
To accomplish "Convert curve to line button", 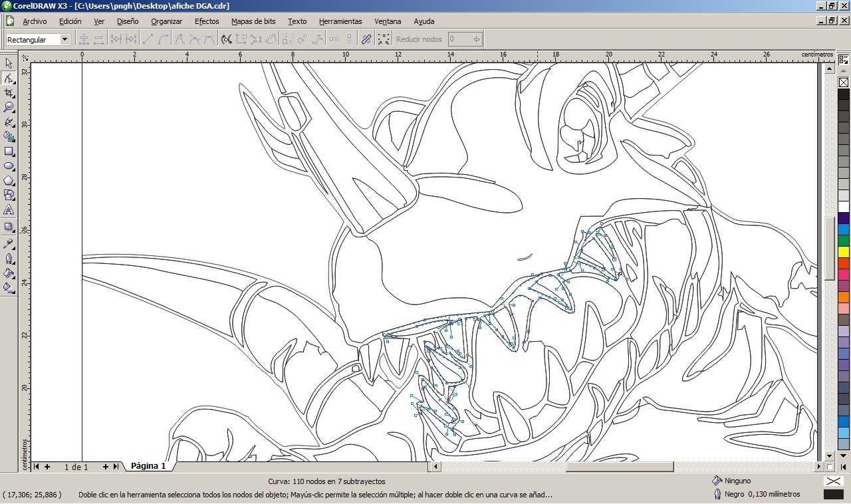I will coord(148,39).
